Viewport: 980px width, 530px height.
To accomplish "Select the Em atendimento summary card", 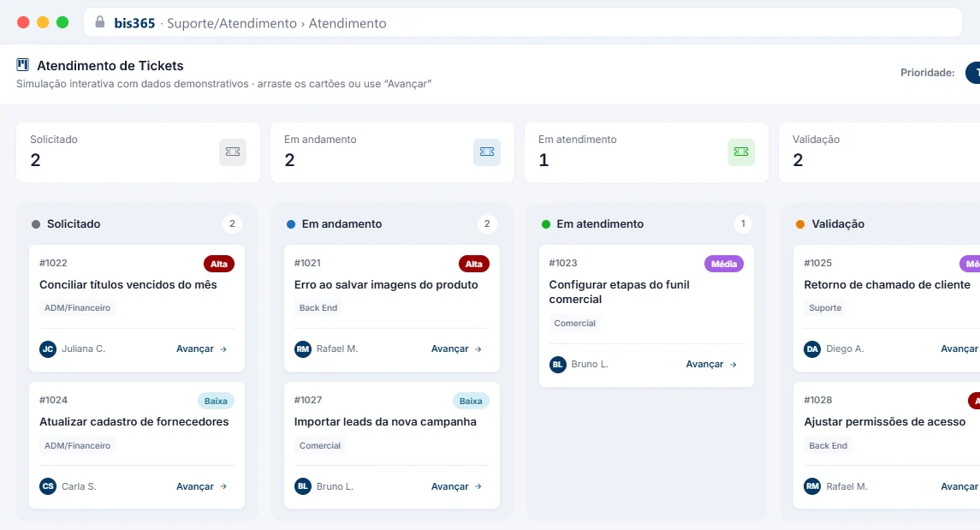I will 647,152.
